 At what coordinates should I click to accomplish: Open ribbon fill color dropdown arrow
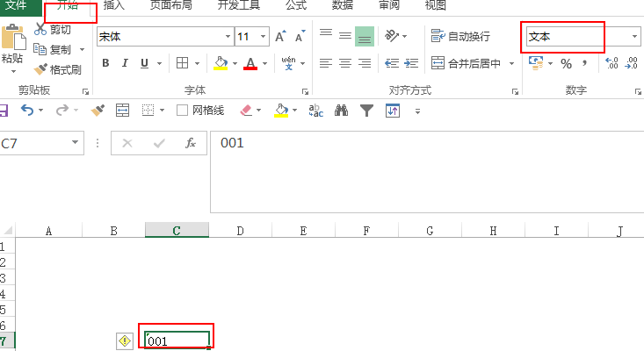coord(235,63)
